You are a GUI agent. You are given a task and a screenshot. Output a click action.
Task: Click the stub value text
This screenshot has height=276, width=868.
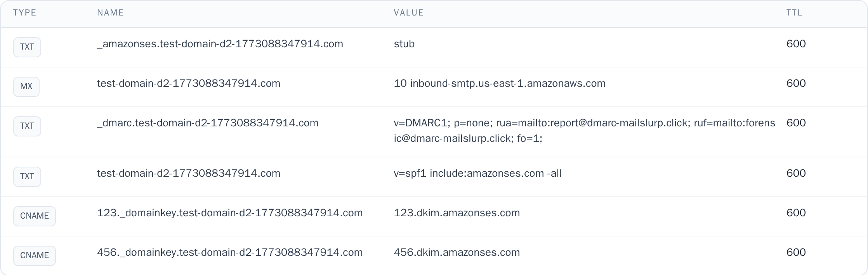click(404, 44)
